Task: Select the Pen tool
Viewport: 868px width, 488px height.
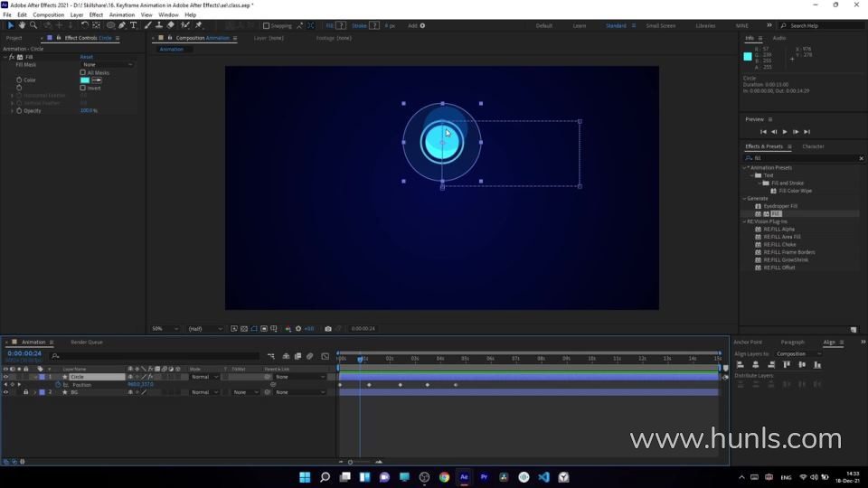Action: pos(122,25)
